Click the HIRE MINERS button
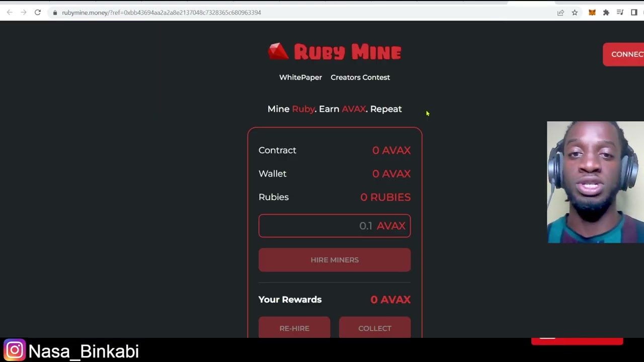The image size is (644, 362). point(335,260)
